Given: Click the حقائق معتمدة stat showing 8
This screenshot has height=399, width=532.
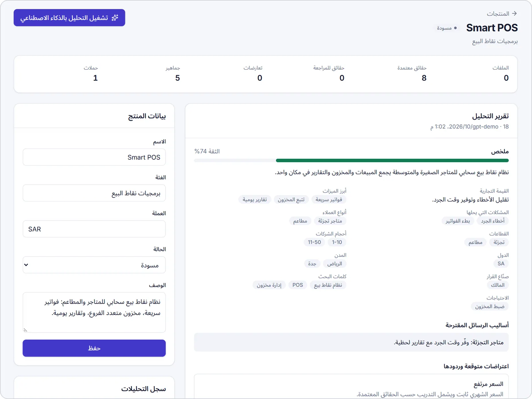Looking at the screenshot, I should point(412,74).
